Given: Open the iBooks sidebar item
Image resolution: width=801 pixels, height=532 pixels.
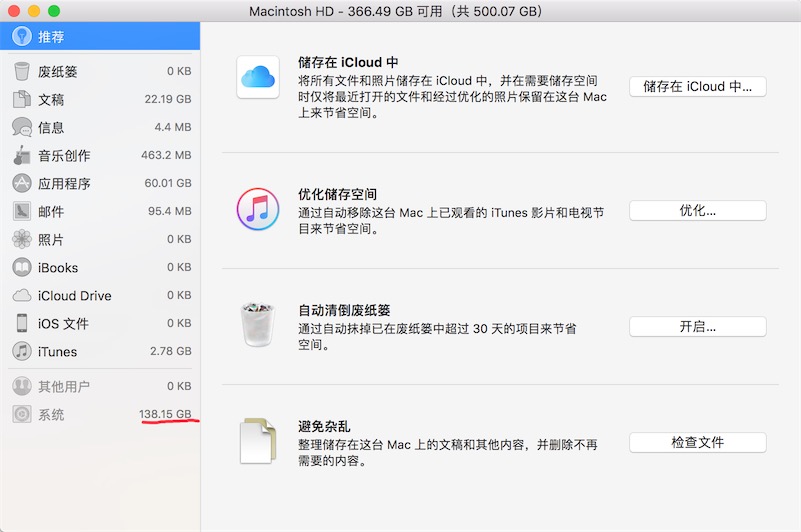Looking at the screenshot, I should point(57,267).
